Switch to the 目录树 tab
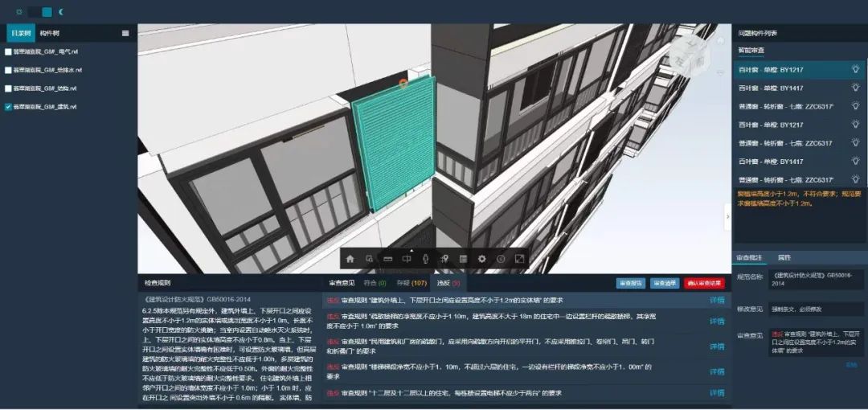 20,33
